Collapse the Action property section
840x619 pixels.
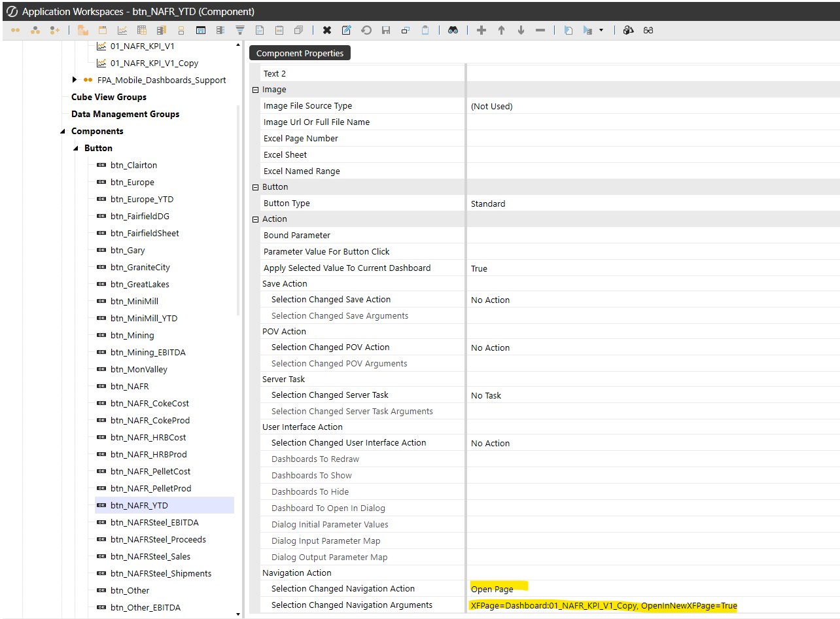pos(256,219)
